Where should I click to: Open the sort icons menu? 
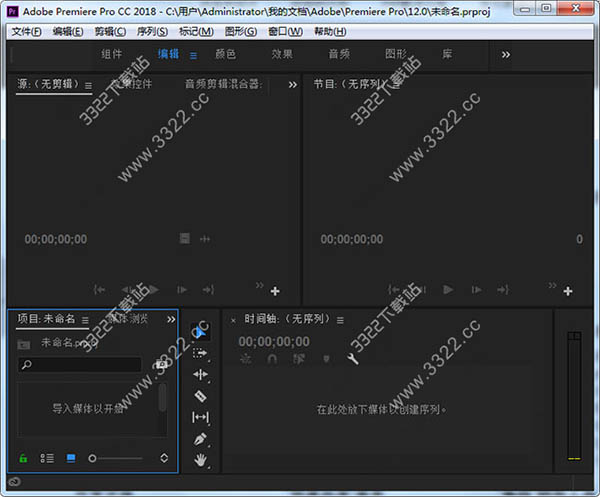[x=164, y=458]
